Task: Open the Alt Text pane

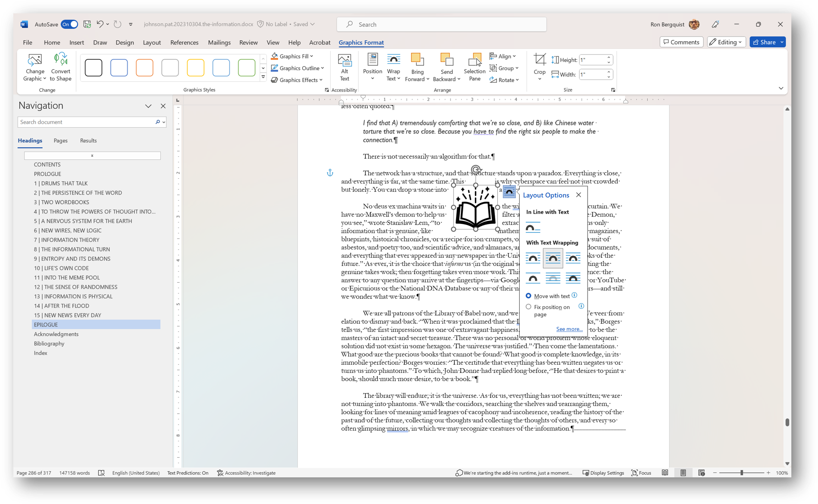Action: pyautogui.click(x=344, y=67)
